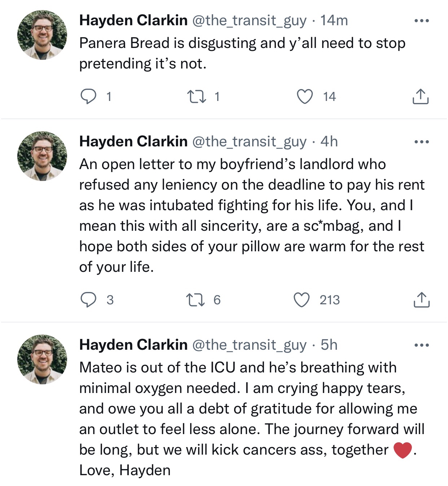The height and width of the screenshot is (486, 448).
Task: Share the landlord open letter tweet
Action: point(421,300)
